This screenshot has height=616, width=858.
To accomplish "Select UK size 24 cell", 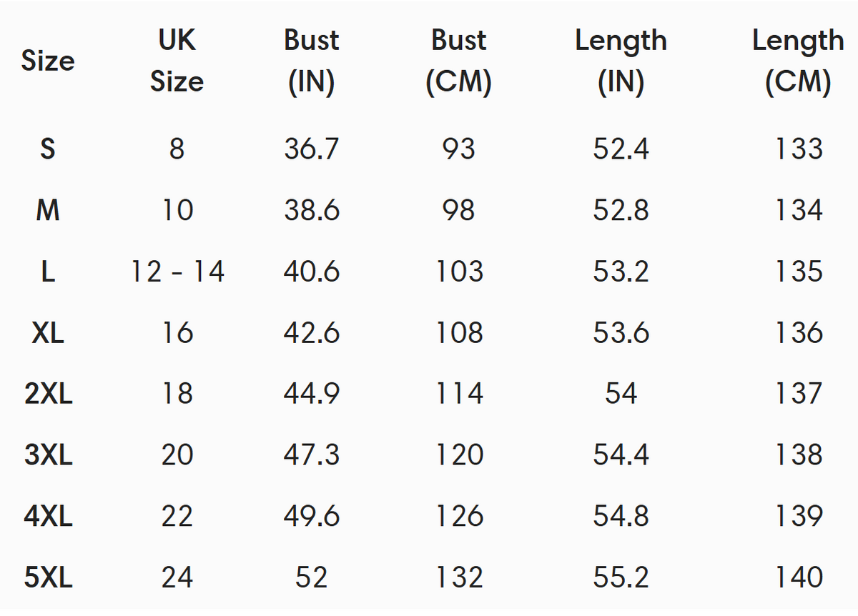I will point(177,577).
